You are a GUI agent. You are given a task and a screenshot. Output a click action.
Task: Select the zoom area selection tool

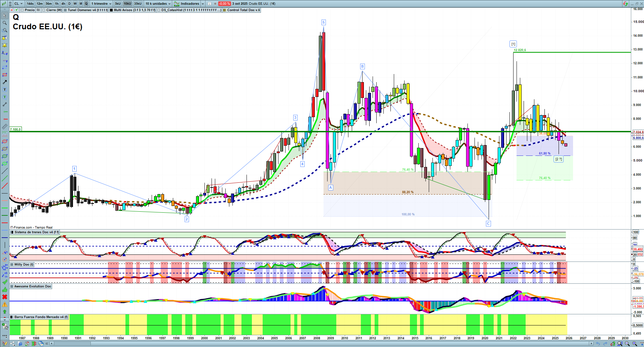pyautogui.click(x=5, y=30)
